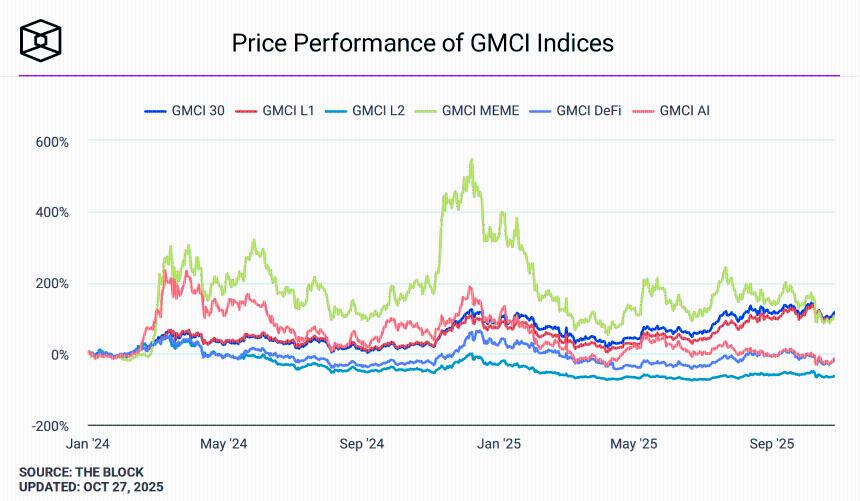This screenshot has width=860, height=501.
Task: Toggle the GMCI MEME legend label
Action: point(480,110)
